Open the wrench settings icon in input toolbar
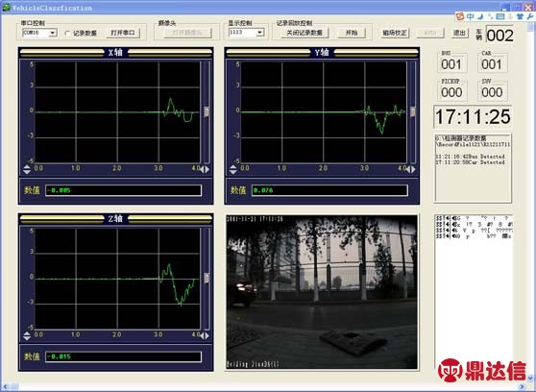Viewport: 536px width, 392px height. [530, 16]
